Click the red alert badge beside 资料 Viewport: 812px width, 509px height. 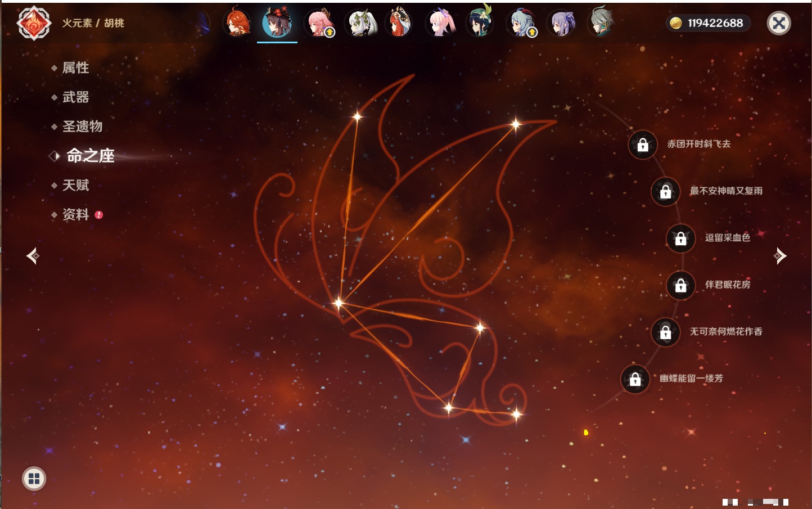coord(99,215)
